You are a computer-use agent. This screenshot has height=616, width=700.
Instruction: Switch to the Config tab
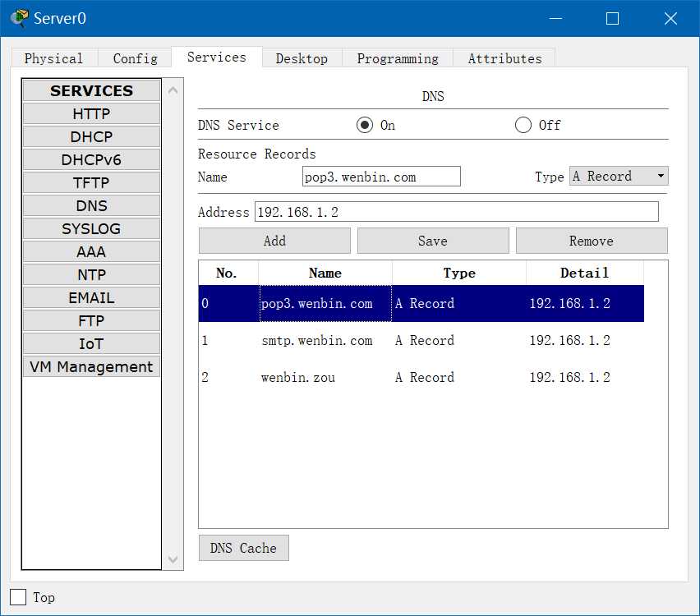tap(136, 58)
